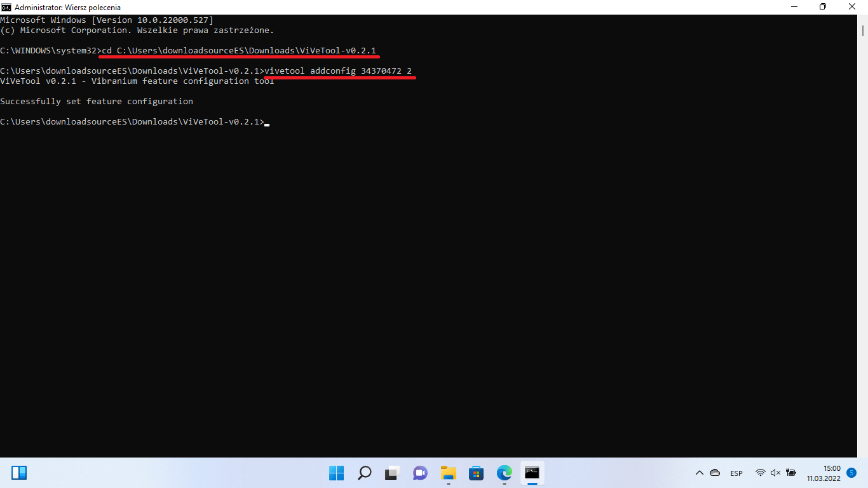
Task: Click the last prompt line with cursor
Action: (135, 121)
